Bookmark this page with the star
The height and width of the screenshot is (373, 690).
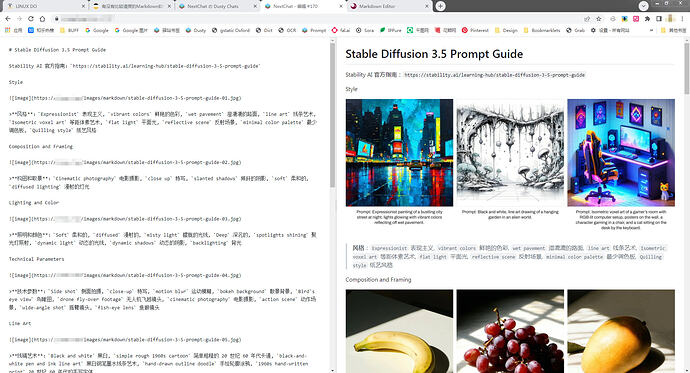(599, 19)
